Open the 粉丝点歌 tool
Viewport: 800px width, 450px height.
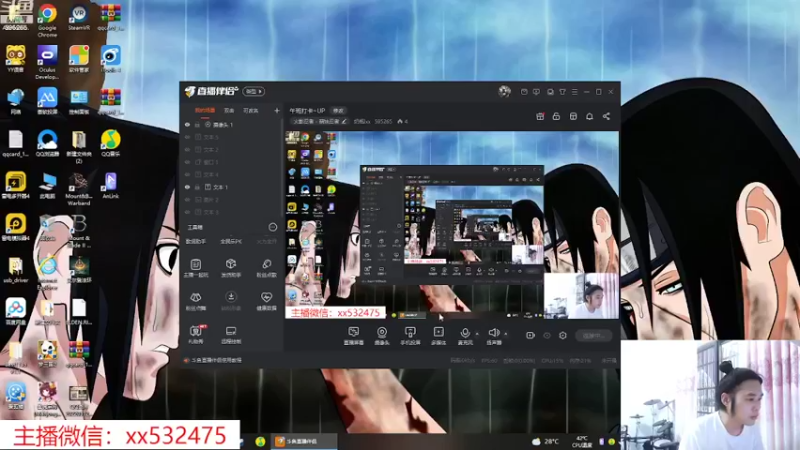click(x=266, y=268)
